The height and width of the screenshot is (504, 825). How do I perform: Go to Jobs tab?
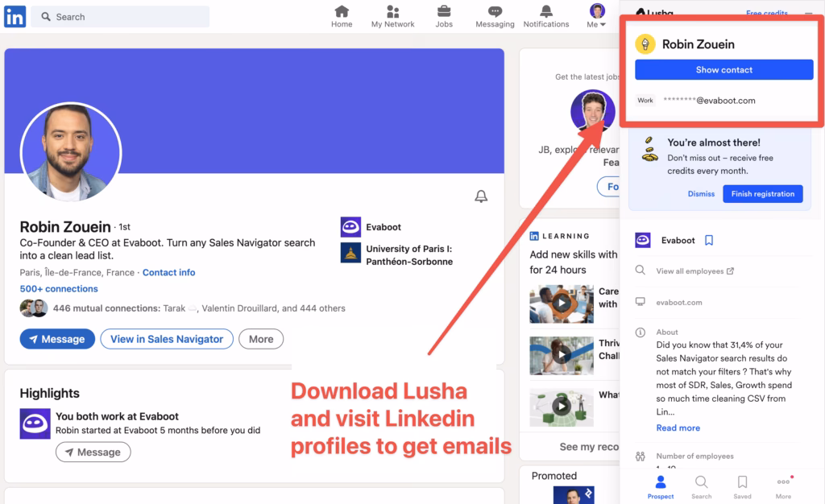pos(444,16)
